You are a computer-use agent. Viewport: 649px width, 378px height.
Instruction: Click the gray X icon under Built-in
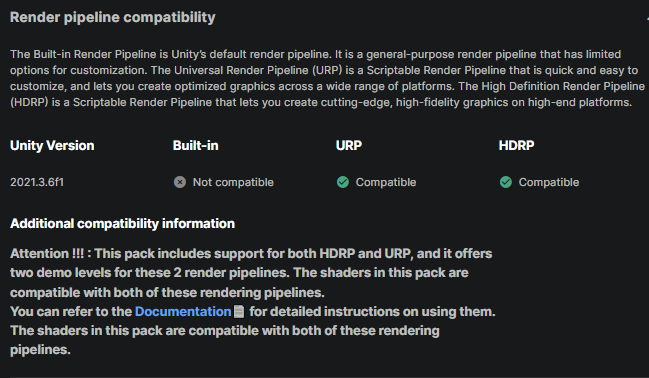point(180,182)
